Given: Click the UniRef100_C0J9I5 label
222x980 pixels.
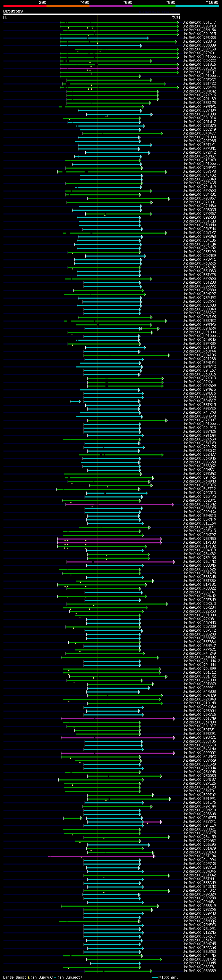Looking at the screenshot, I should [x=199, y=34].
